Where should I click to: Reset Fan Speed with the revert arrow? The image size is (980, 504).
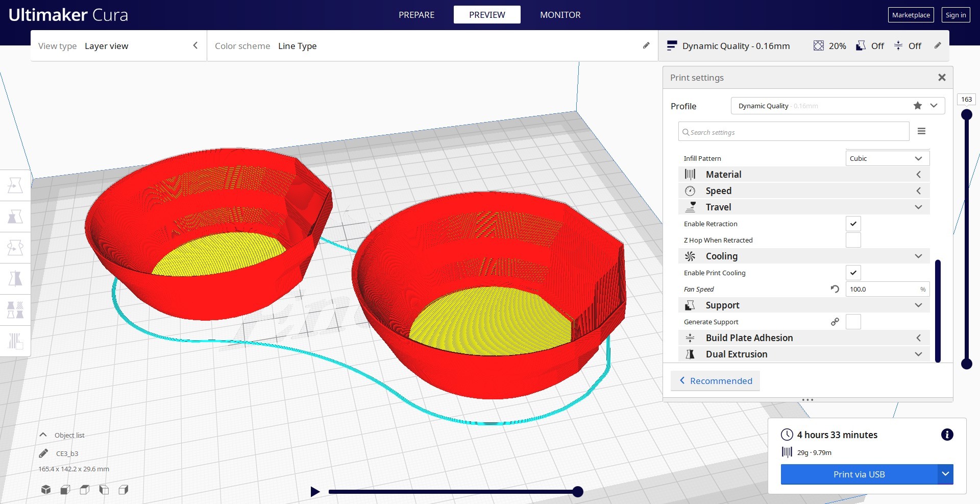pos(835,289)
